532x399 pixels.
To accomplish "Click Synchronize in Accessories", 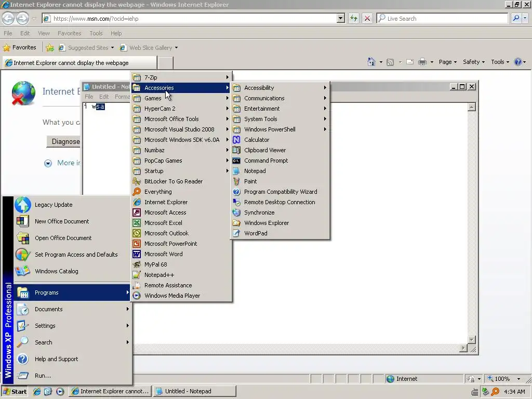I will coord(280,212).
